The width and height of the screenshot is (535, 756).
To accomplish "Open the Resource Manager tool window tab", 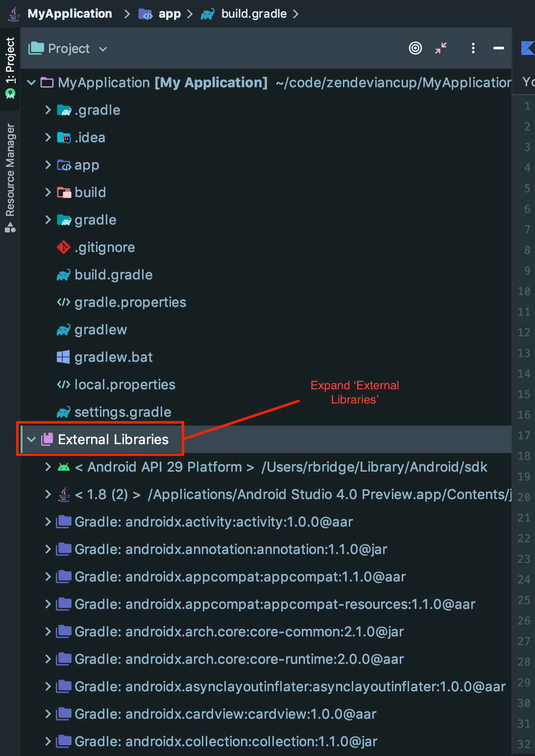I will click(10, 177).
